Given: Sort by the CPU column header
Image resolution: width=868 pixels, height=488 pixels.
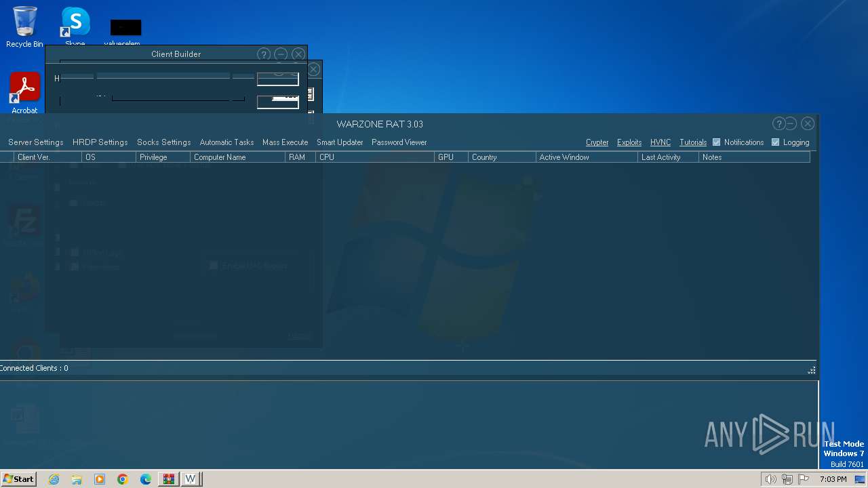Looking at the screenshot, I should point(374,157).
